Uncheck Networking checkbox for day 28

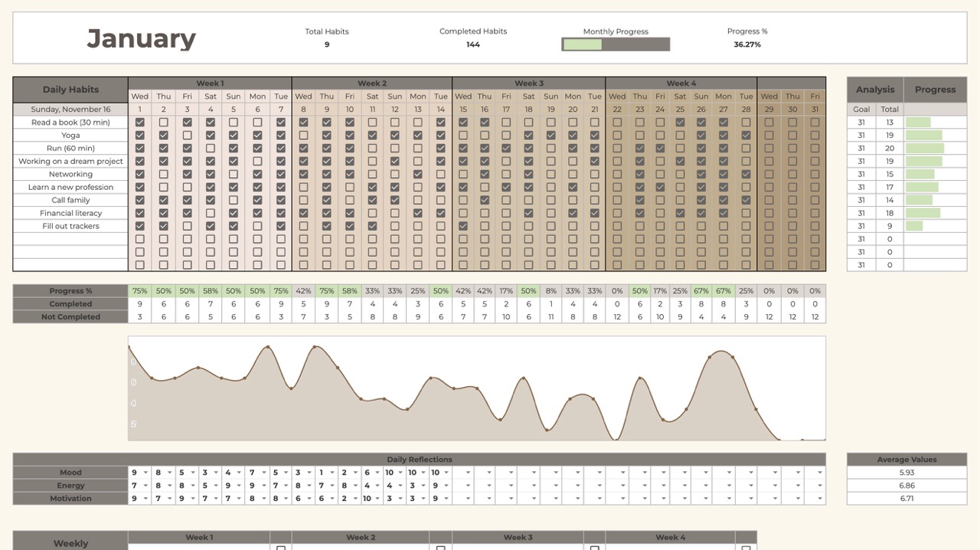click(x=746, y=175)
